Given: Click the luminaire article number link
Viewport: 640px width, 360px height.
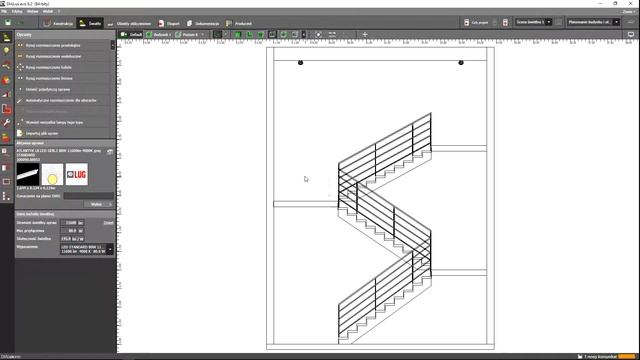Looking at the screenshot, I should (28, 159).
